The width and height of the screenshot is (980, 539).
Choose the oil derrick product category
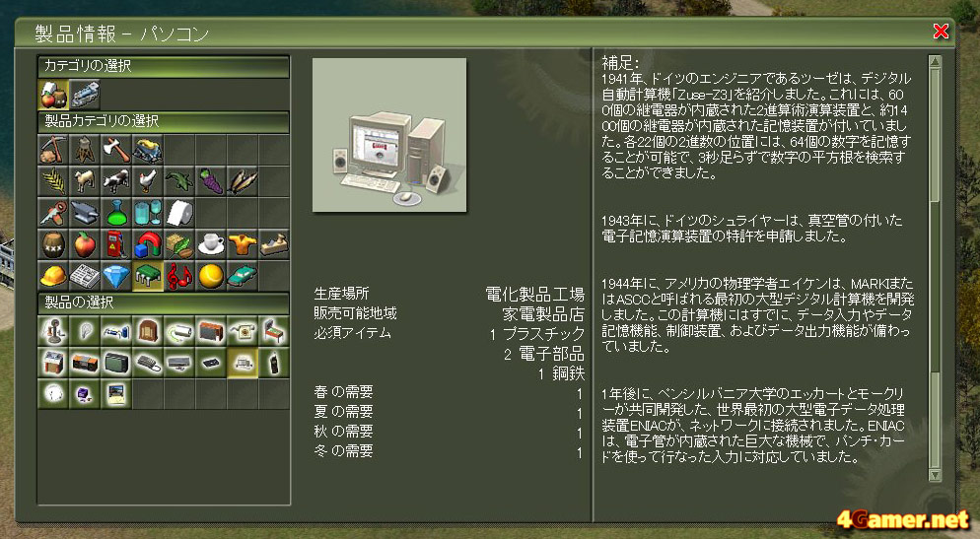85,150
